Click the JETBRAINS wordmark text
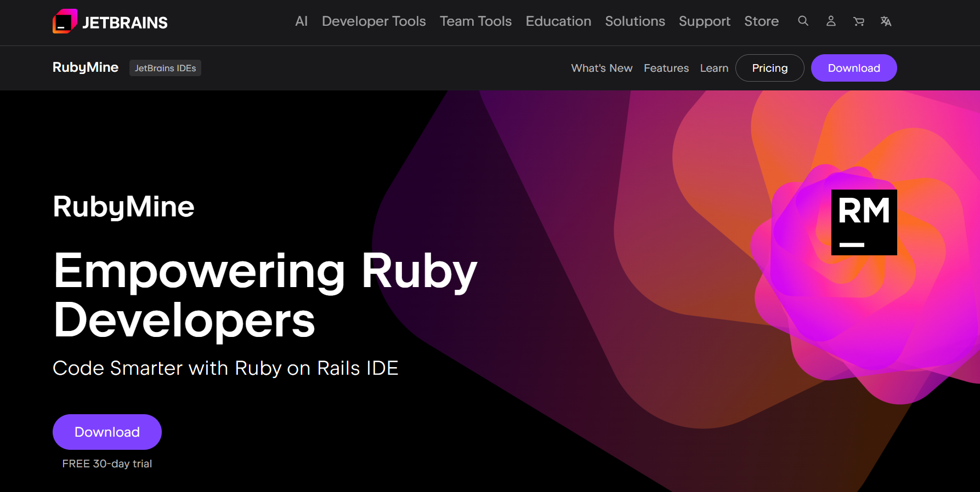This screenshot has width=980, height=492. tap(125, 22)
